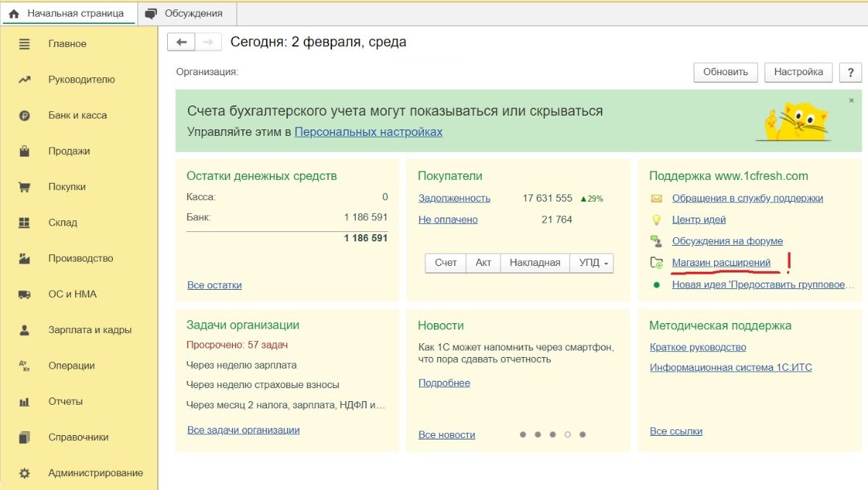Click the Производство factory icon

25,259
